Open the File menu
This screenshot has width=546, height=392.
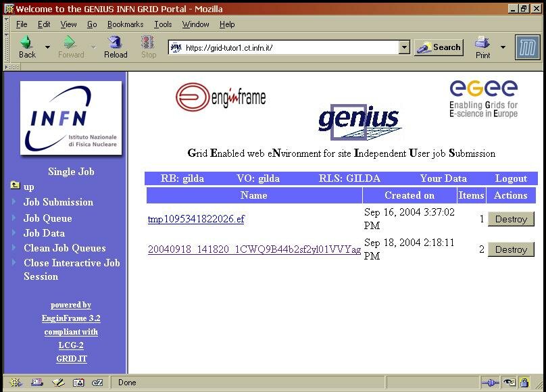22,24
